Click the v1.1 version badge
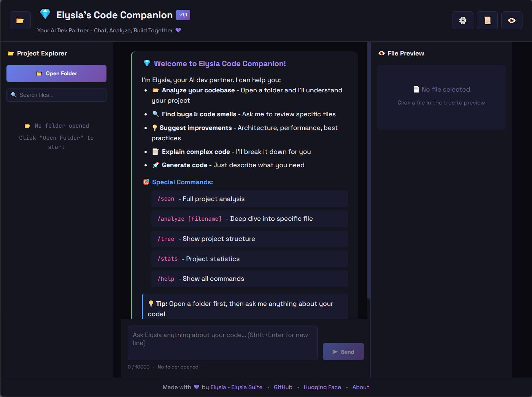Viewport: 532px width, 397px height. [183, 15]
